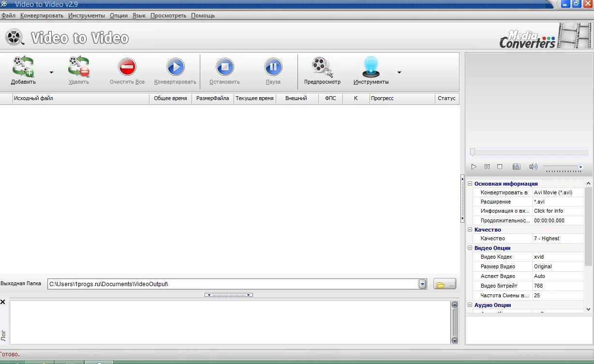Viewport: 594px width, 364px height.
Task: Click the Добавить (Add) toolbar button
Action: (x=23, y=71)
